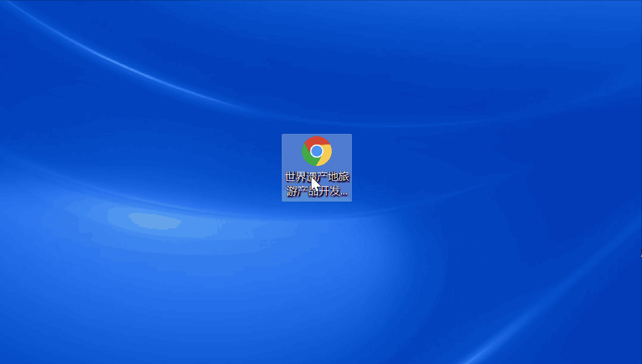Image resolution: width=642 pixels, height=364 pixels.
Task: Click the shortcut label 世界遗产地旅游
Action: [316, 177]
